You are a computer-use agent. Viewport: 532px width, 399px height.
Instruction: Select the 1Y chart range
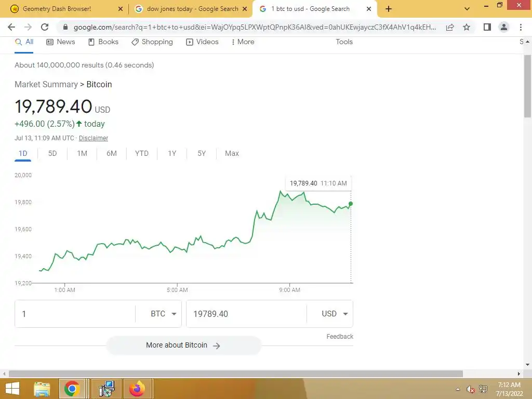[x=172, y=153]
